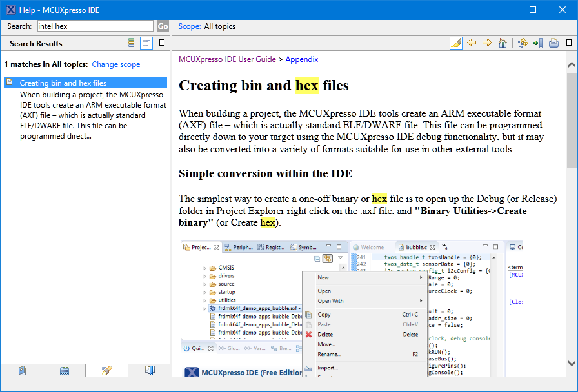This screenshot has width=578, height=392.
Task: Select the Search Results flashlight tab
Action: (107, 370)
